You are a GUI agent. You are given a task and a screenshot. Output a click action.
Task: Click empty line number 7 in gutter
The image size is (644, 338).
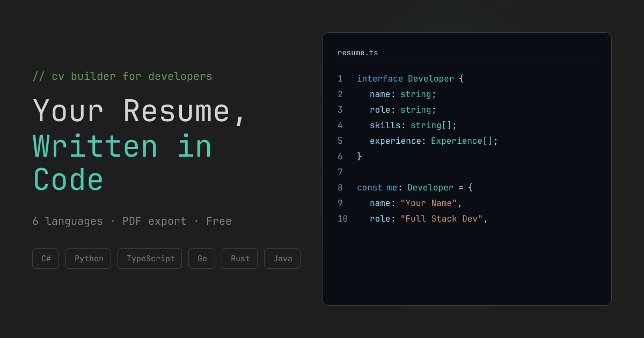point(340,172)
